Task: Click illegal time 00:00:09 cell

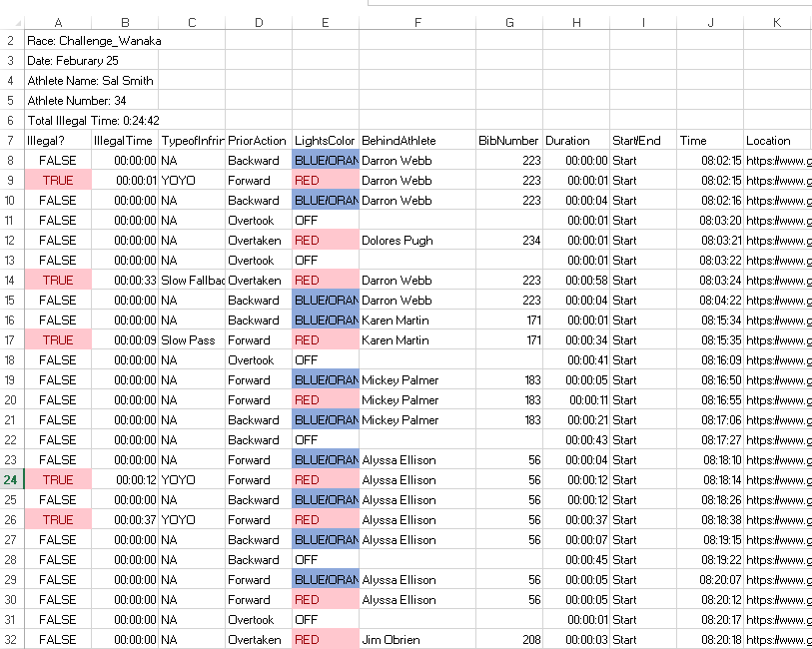Action: [125, 340]
